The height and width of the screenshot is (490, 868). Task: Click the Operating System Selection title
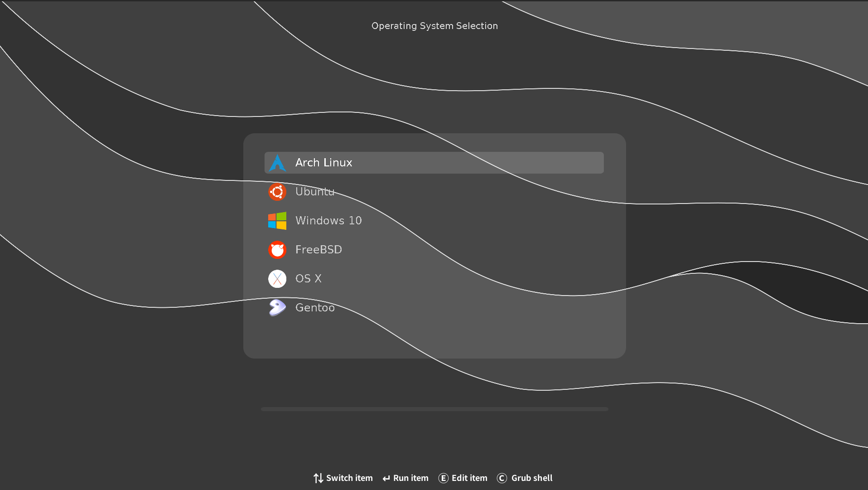click(434, 26)
